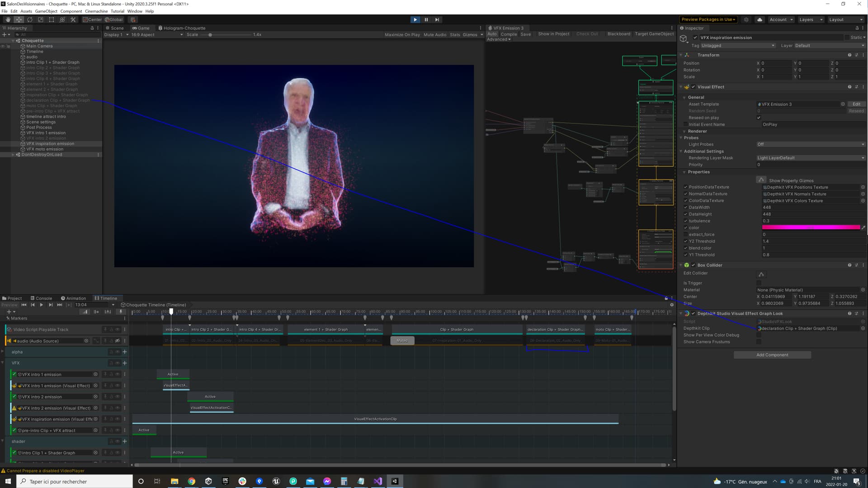
Task: Open the Tag dropdown showing Untagged
Action: click(x=737, y=46)
